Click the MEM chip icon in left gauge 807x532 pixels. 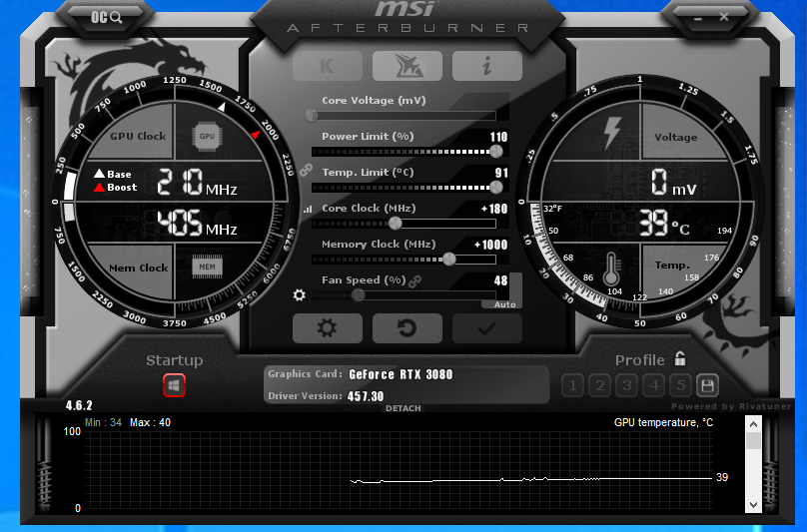tap(208, 266)
